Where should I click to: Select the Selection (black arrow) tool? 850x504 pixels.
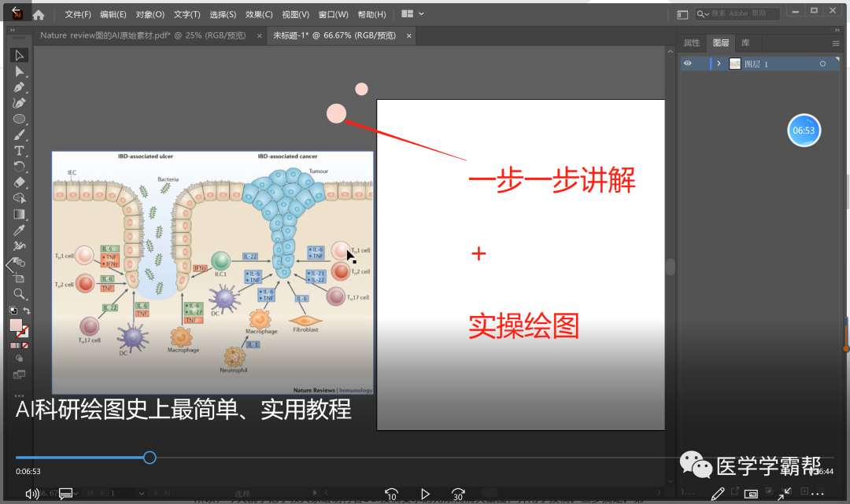(19, 55)
